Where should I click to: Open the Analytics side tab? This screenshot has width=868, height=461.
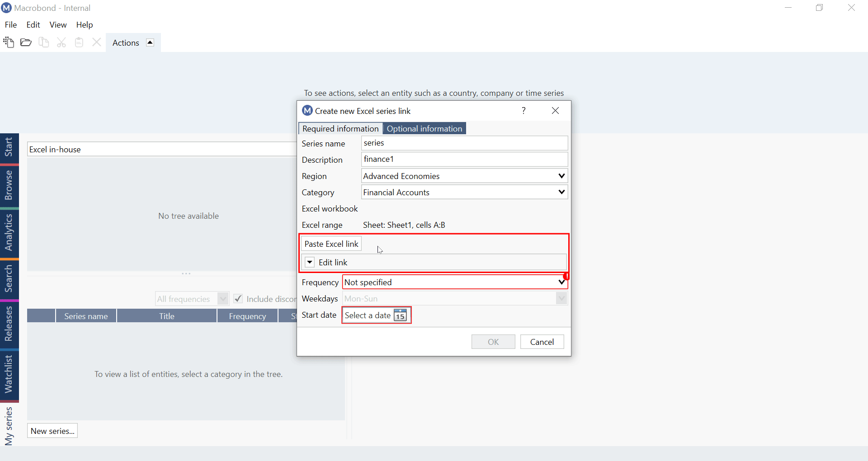9,233
